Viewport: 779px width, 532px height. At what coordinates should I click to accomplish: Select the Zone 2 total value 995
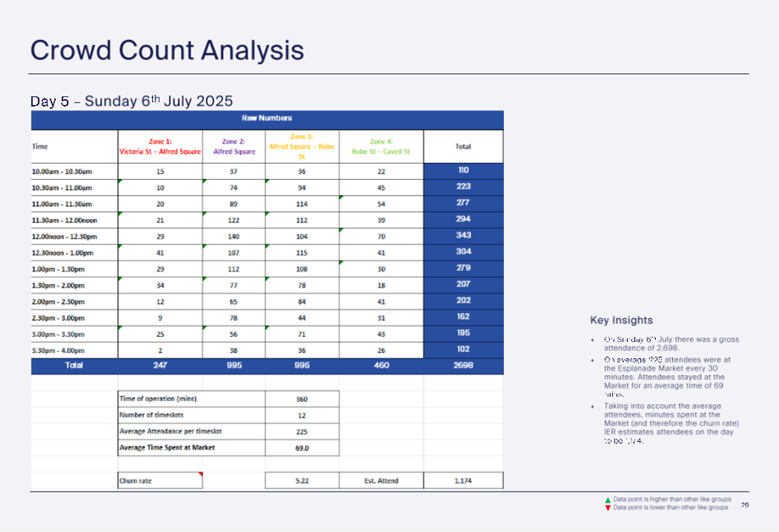[x=233, y=366]
